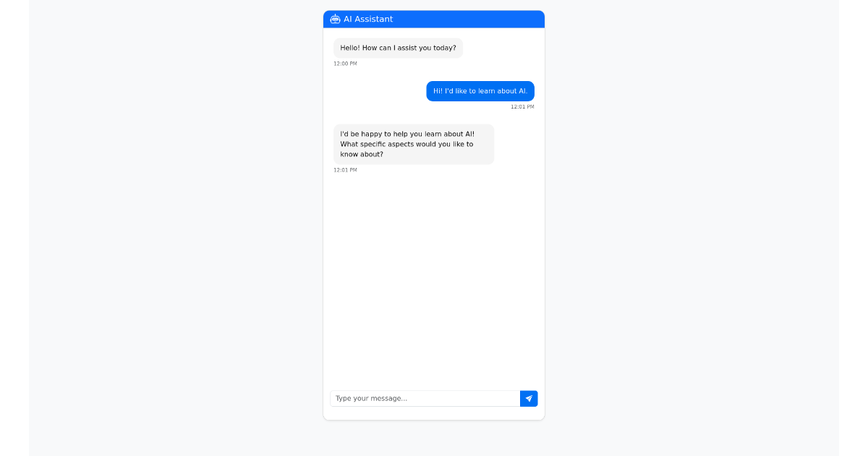This screenshot has height=456, width=868.
Task: Tap the send arrow icon in the message bar
Action: tap(529, 398)
